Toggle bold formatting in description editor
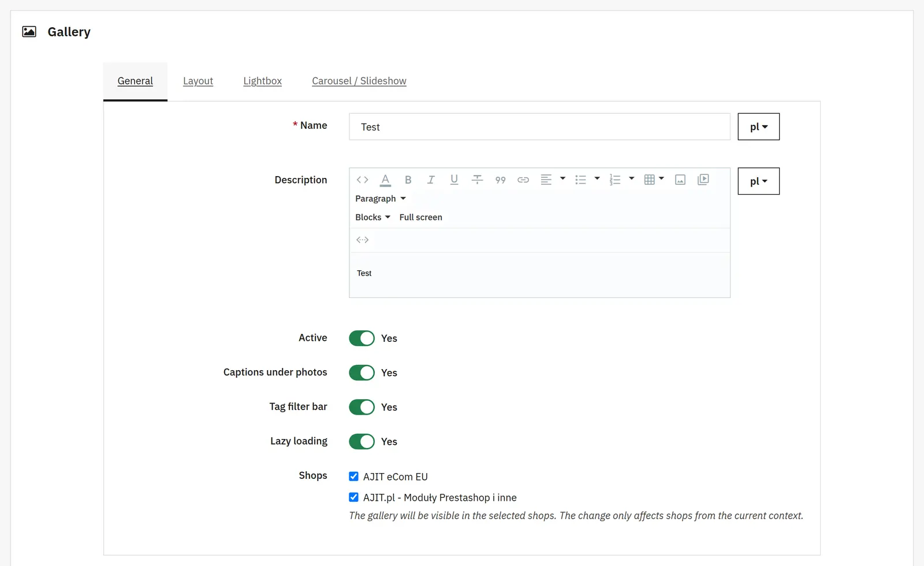Viewport: 924px width, 566px height. [408, 180]
